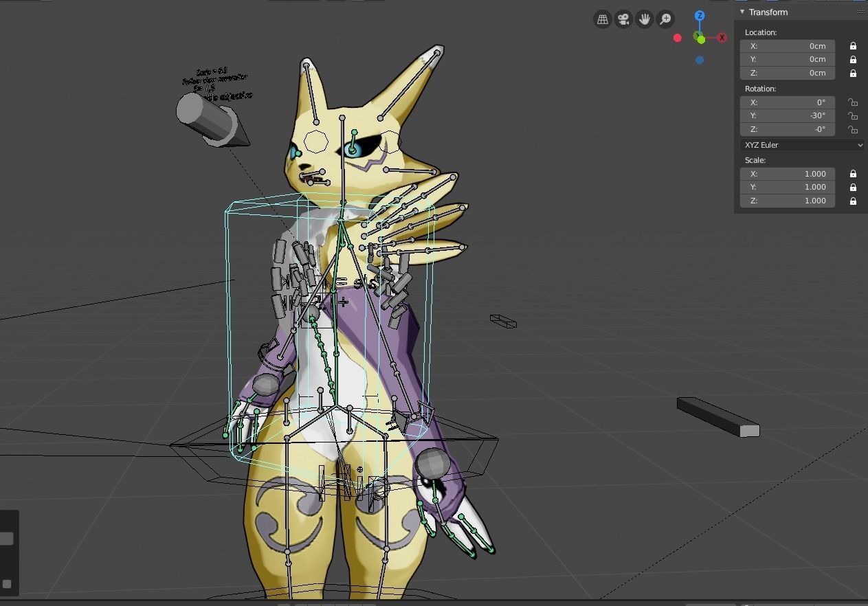Toggle lock for Location Z
Viewport: 868px width, 606px height.
[853, 73]
